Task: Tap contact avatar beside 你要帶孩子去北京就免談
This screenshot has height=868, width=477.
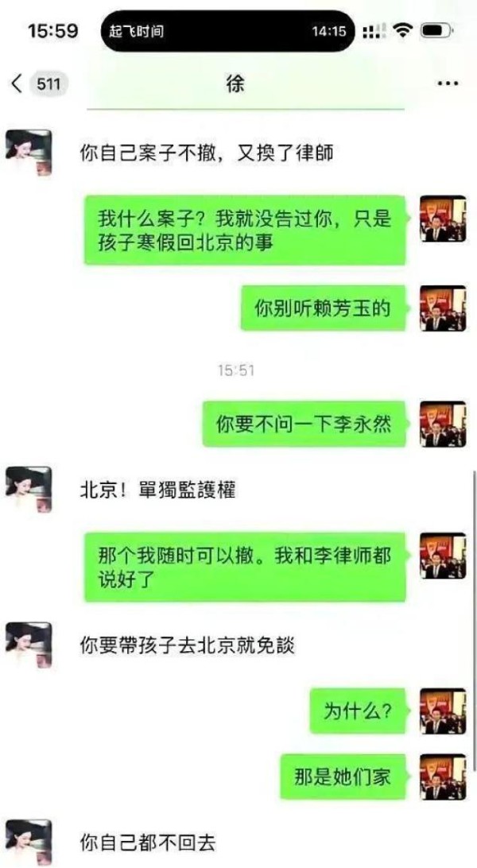Action: (28, 645)
